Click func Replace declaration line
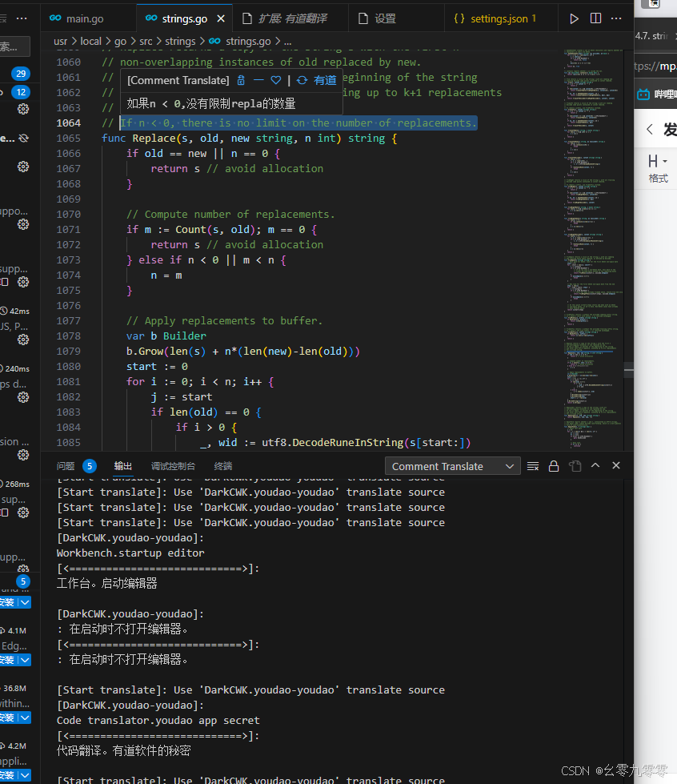The height and width of the screenshot is (784, 677). [x=250, y=138]
